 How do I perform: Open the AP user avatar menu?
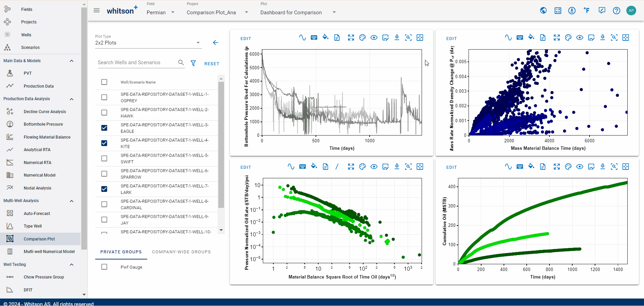[x=631, y=11]
